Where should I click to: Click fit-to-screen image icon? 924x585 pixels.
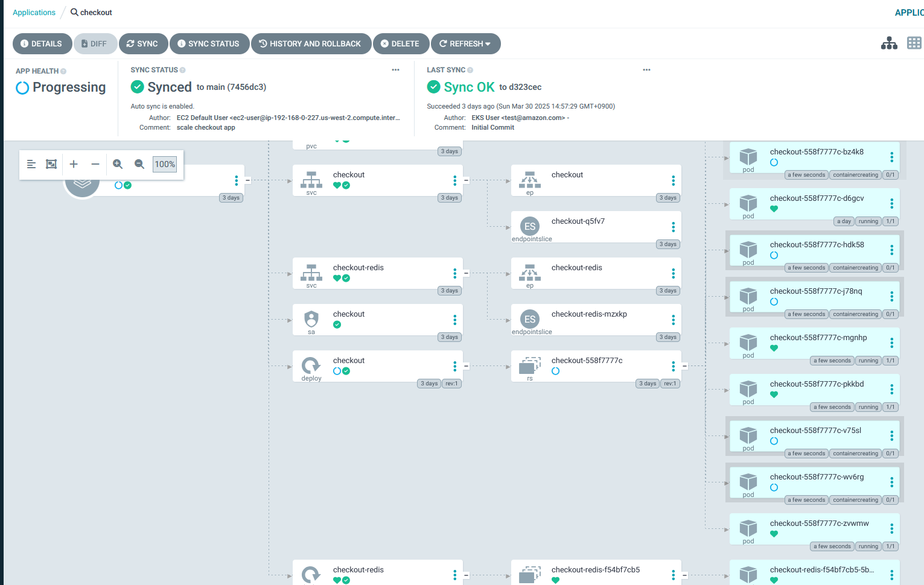tap(51, 164)
